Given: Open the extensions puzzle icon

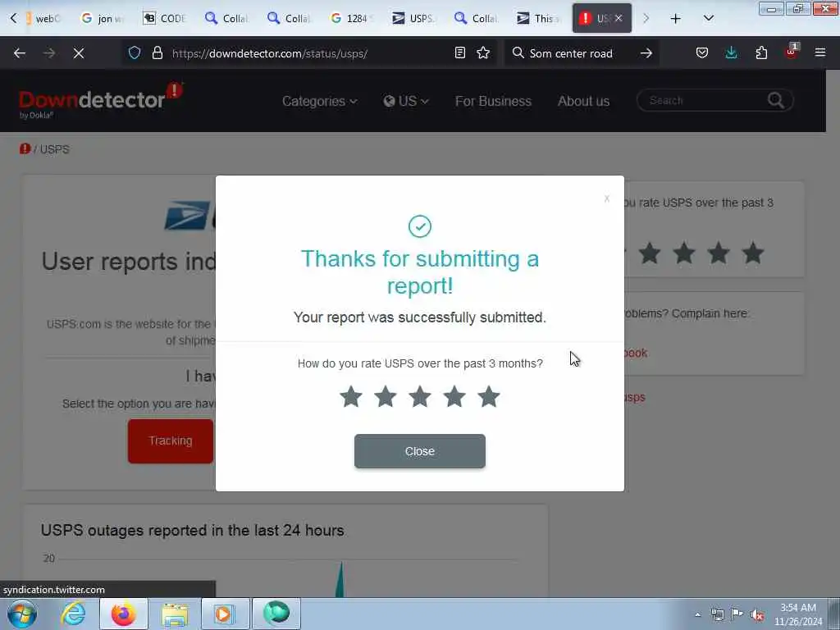Looking at the screenshot, I should click(761, 53).
